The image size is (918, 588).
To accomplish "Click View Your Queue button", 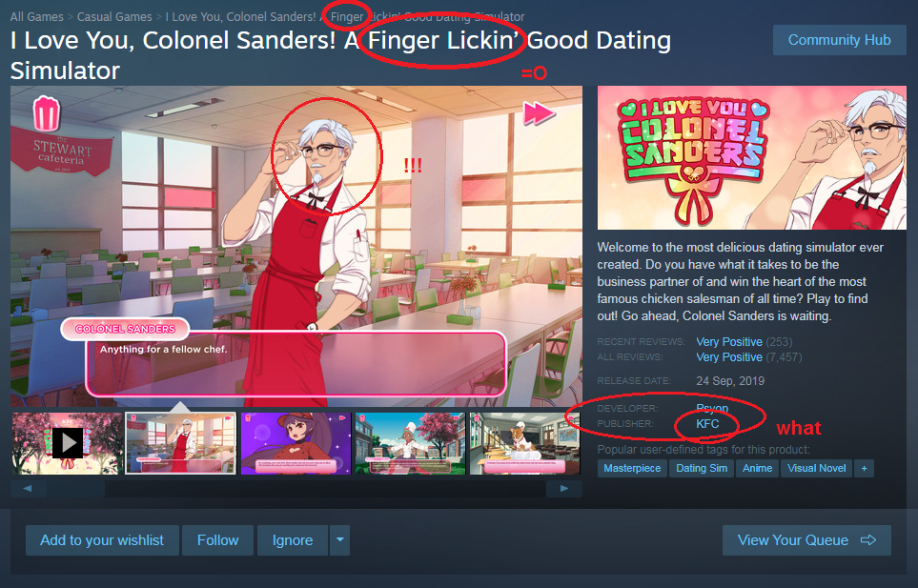I will click(806, 540).
